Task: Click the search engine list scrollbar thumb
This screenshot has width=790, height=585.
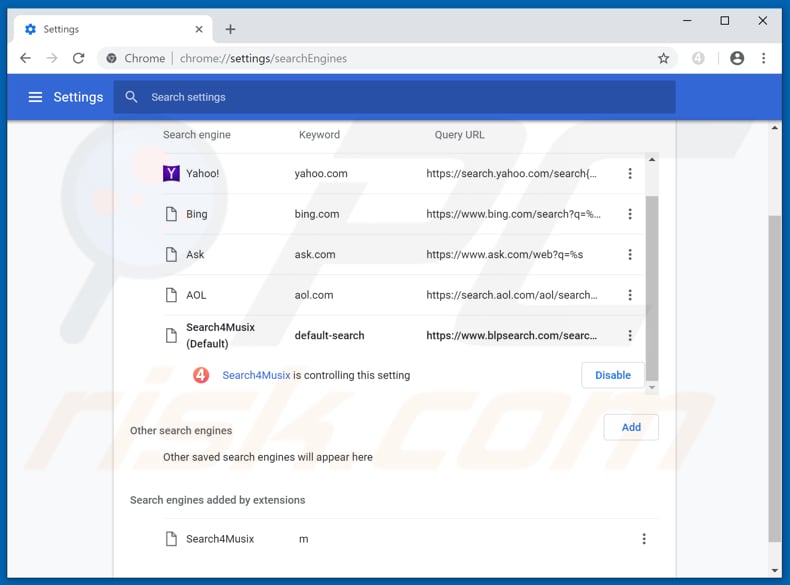Action: point(652,288)
